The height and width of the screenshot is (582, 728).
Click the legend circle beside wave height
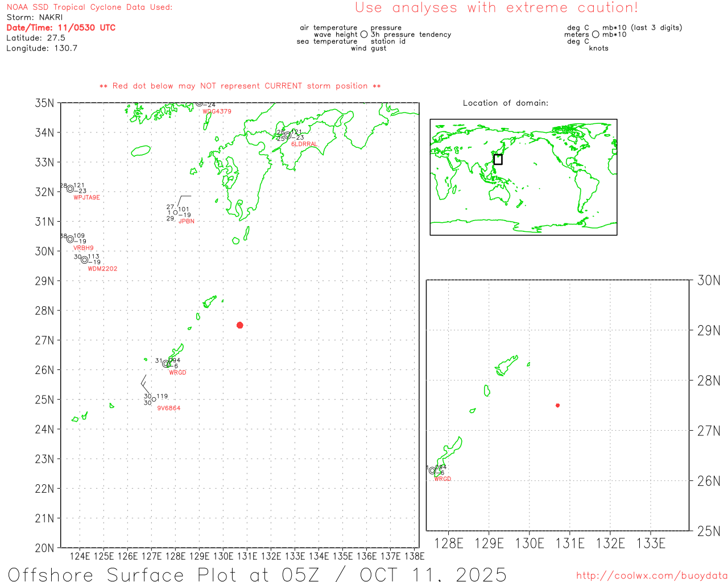click(364, 35)
